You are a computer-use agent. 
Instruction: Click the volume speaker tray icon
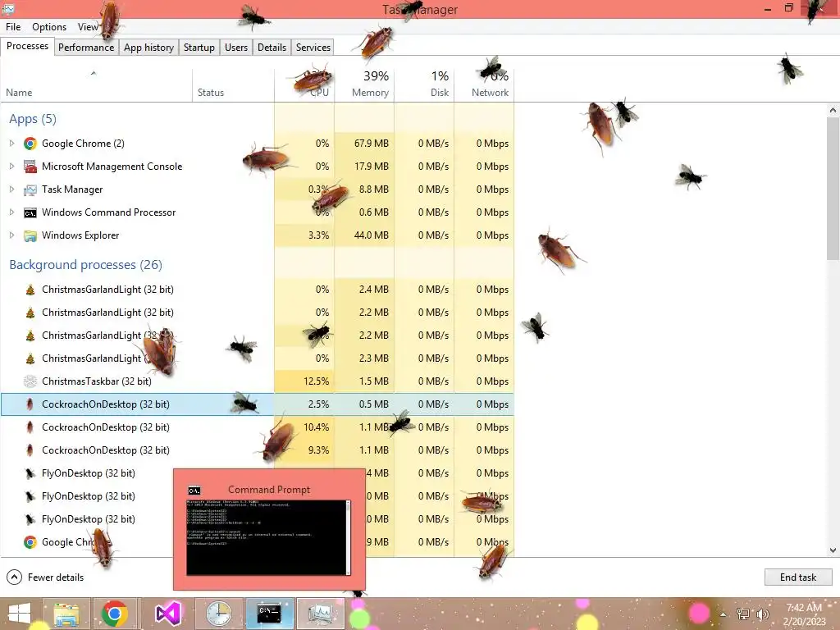point(762,614)
